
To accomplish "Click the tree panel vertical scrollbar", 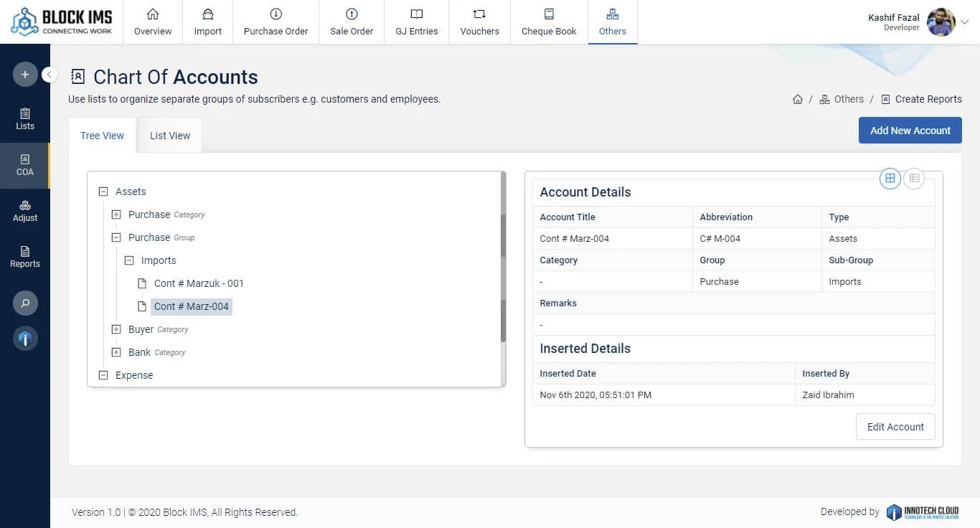I will (x=503, y=280).
